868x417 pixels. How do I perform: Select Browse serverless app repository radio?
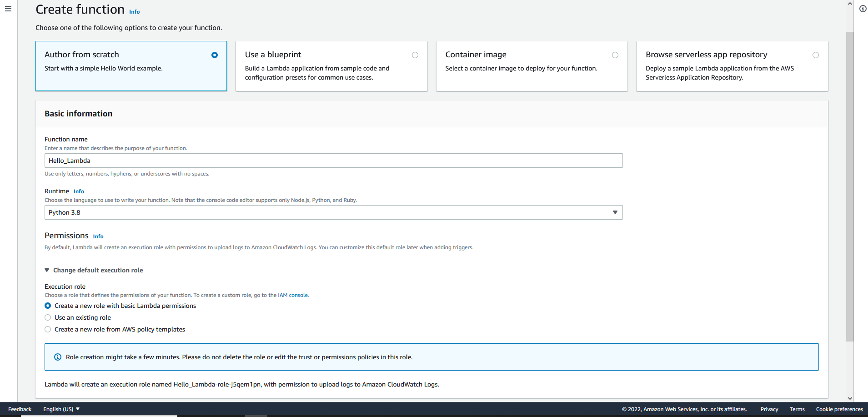(816, 55)
